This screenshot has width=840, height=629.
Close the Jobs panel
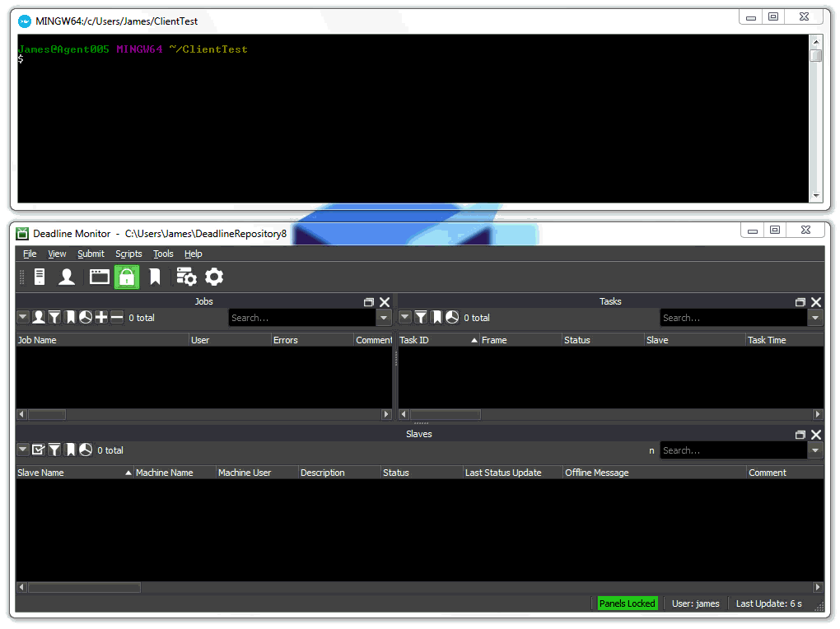click(x=385, y=302)
